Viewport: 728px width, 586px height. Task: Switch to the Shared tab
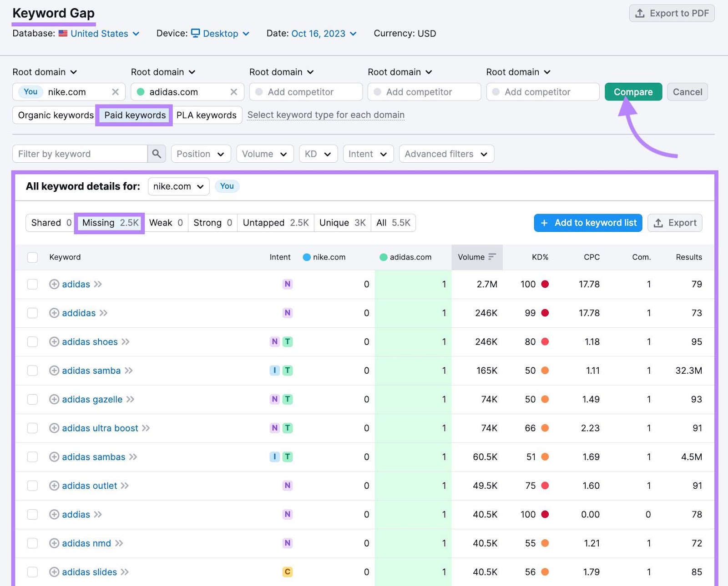[51, 223]
